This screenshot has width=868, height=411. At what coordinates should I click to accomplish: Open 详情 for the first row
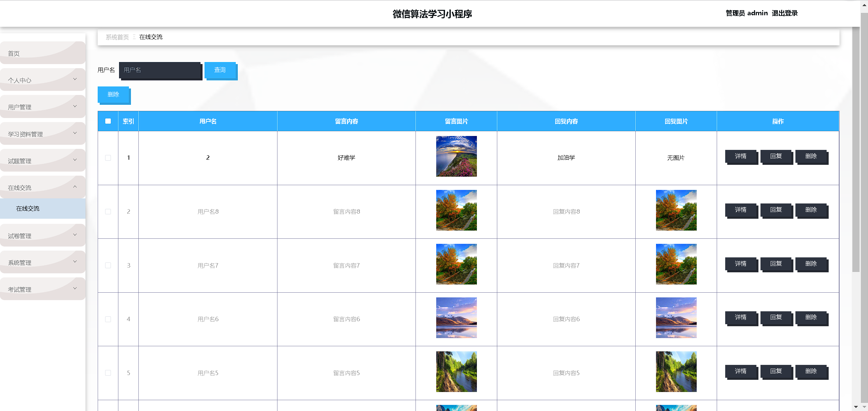click(x=740, y=156)
